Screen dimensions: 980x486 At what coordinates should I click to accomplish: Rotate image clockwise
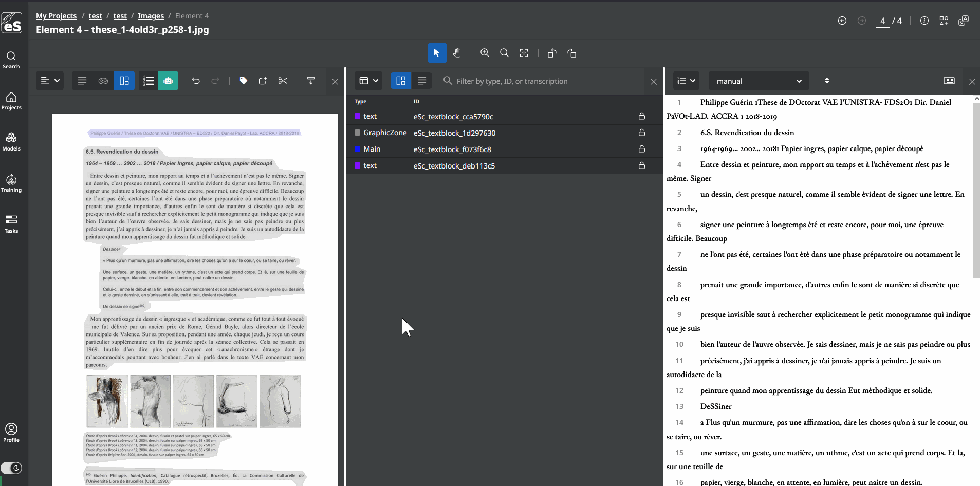click(571, 53)
